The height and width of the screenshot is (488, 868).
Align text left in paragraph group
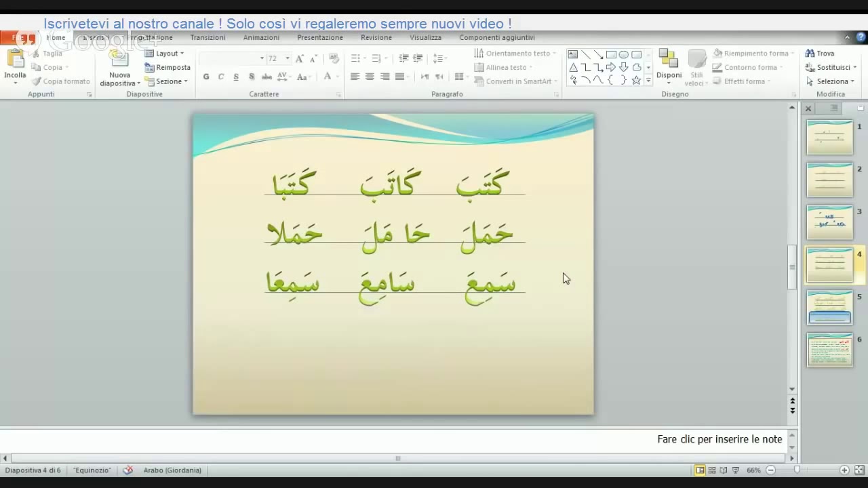click(x=355, y=77)
